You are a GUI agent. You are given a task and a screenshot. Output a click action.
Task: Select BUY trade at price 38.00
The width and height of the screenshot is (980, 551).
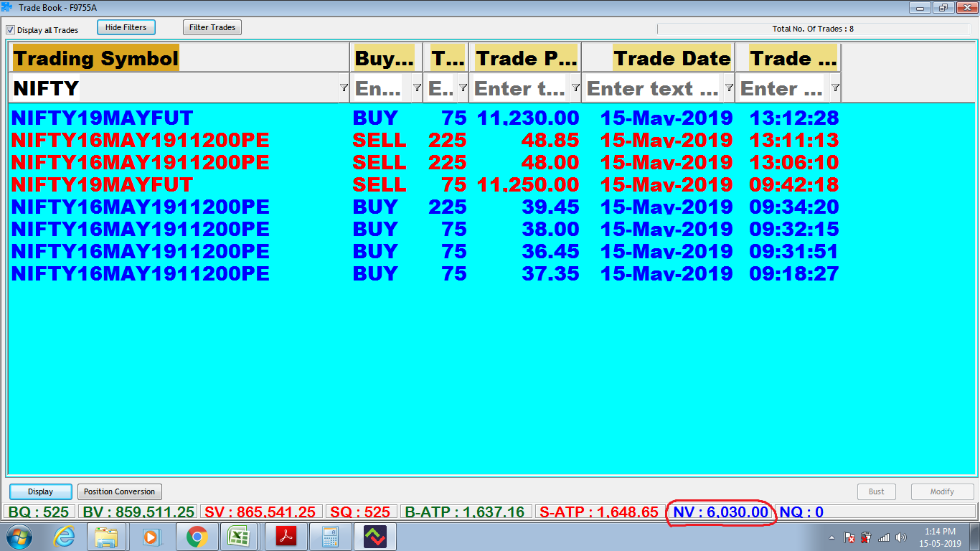[425, 229]
